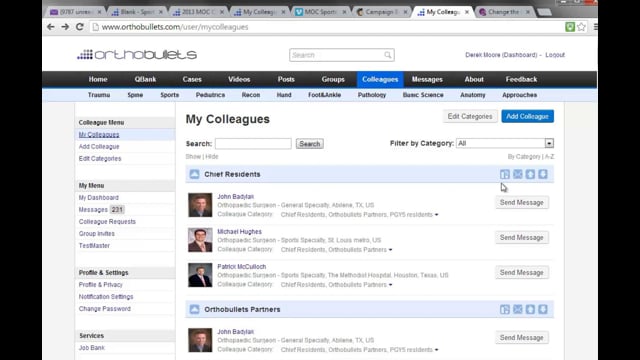Click the browser address bar

[x=327, y=27]
